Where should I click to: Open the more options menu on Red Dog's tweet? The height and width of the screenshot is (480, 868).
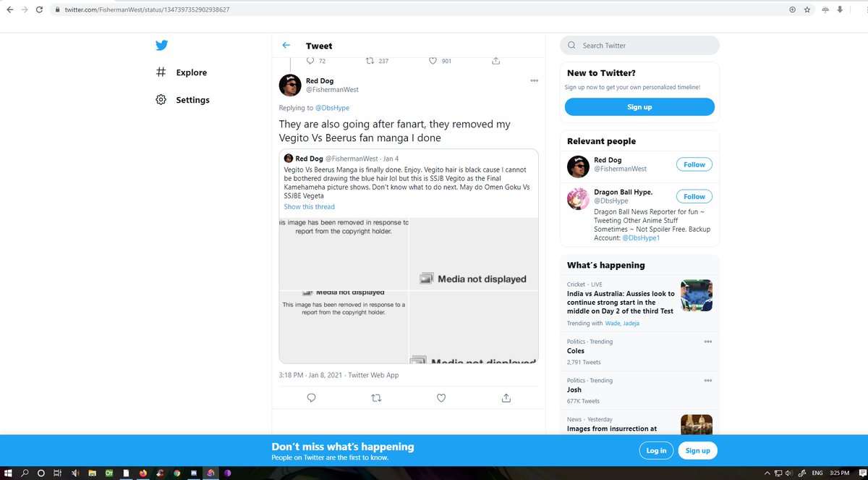point(534,80)
